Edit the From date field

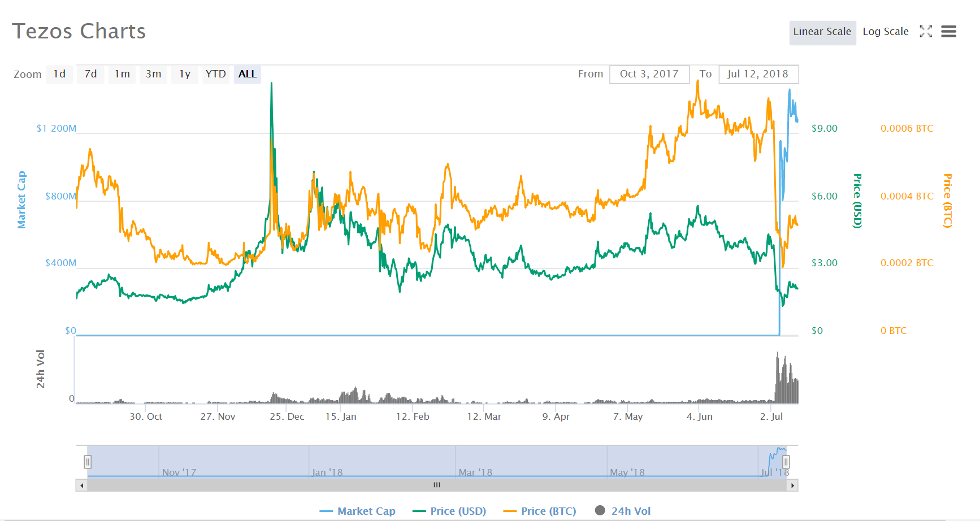pos(649,74)
